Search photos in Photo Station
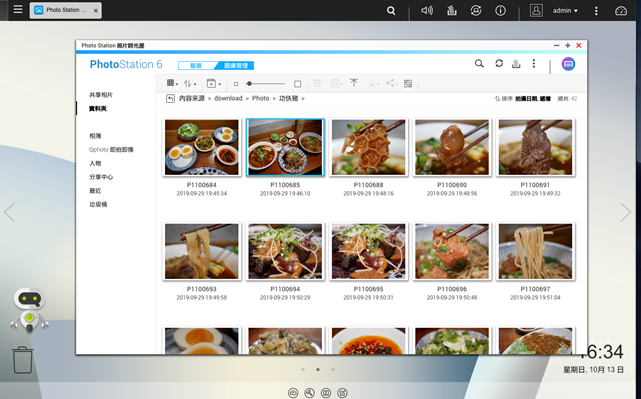 tap(479, 63)
